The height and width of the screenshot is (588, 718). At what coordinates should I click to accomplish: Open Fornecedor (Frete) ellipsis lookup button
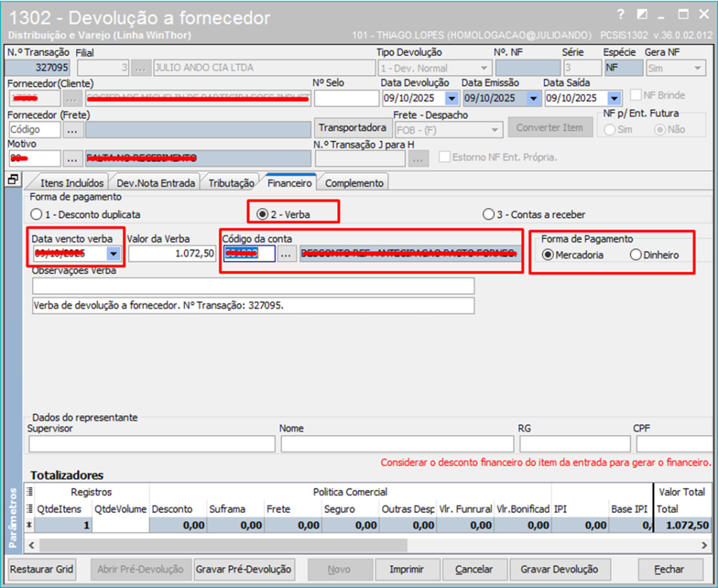[73, 130]
